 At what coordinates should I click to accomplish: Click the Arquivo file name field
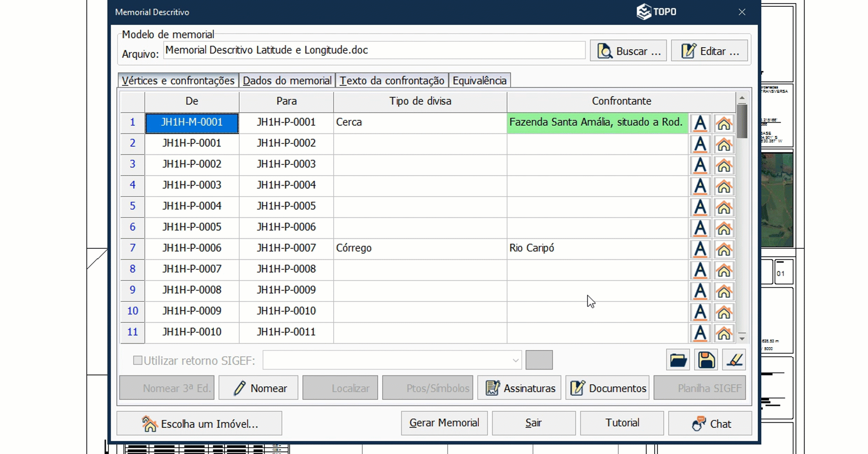click(374, 50)
